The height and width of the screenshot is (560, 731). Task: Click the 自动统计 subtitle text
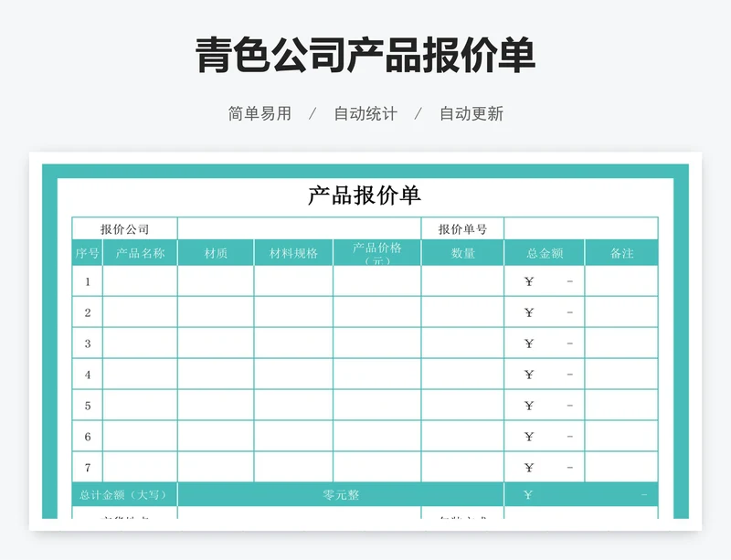(365, 113)
